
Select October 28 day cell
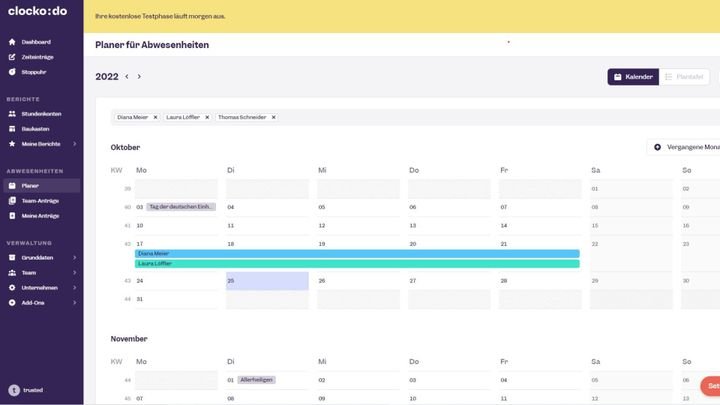click(x=540, y=281)
